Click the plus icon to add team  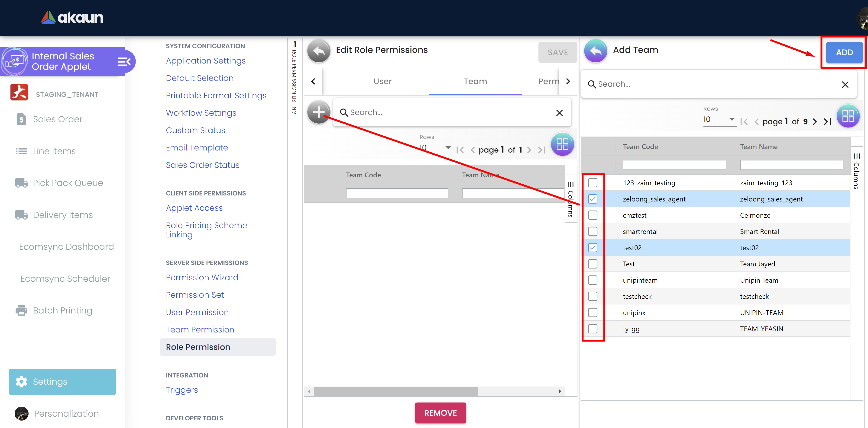click(x=318, y=112)
